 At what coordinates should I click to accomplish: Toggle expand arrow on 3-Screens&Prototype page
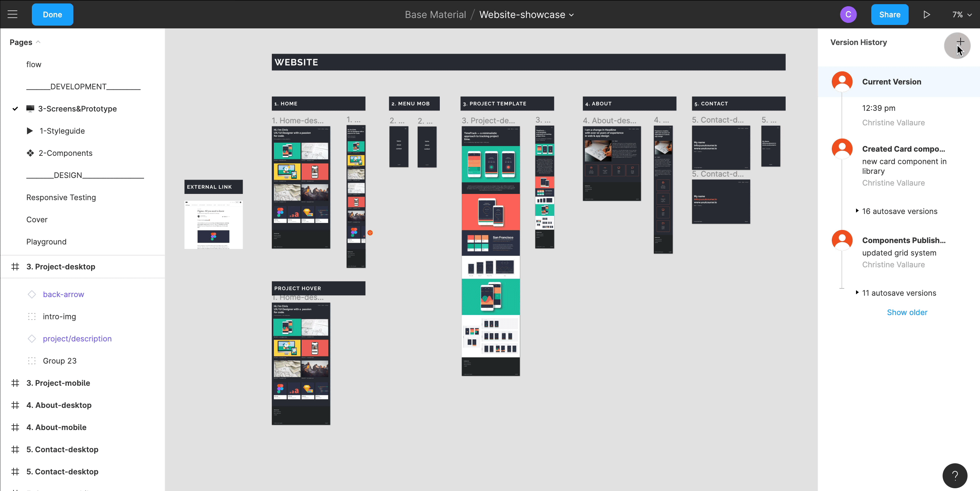pos(15,108)
